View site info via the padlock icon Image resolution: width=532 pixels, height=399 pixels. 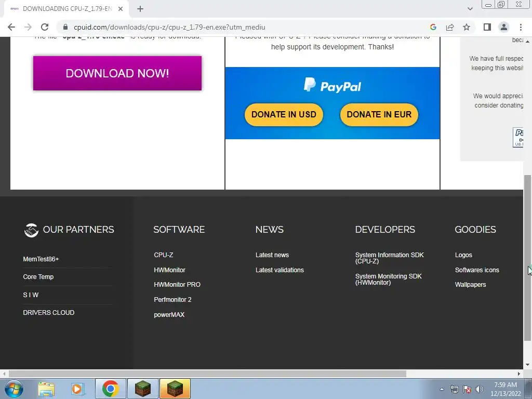coord(65,27)
